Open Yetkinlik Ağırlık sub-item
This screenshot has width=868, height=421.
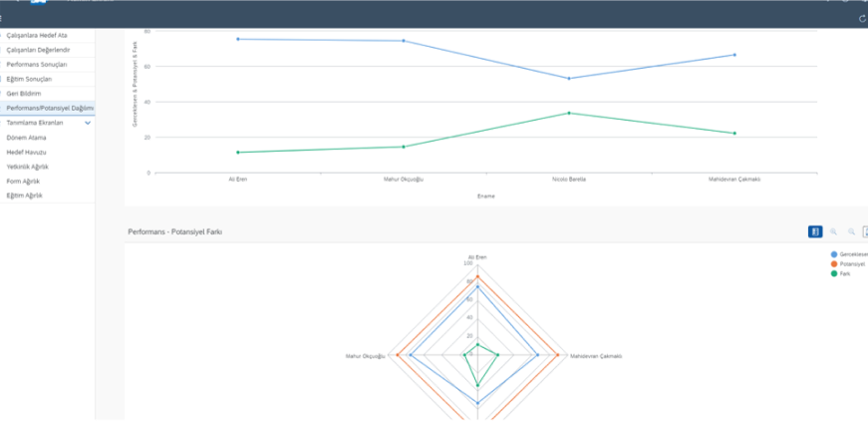point(48,167)
